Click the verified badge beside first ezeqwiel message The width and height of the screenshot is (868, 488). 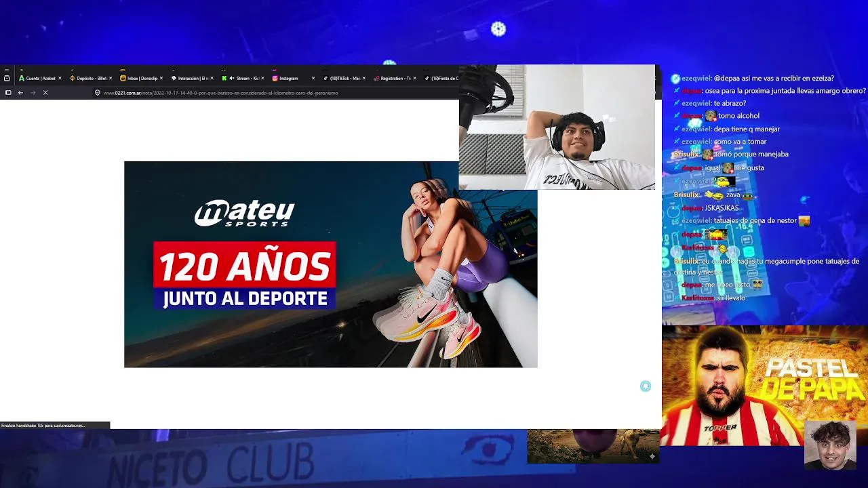pyautogui.click(x=675, y=79)
